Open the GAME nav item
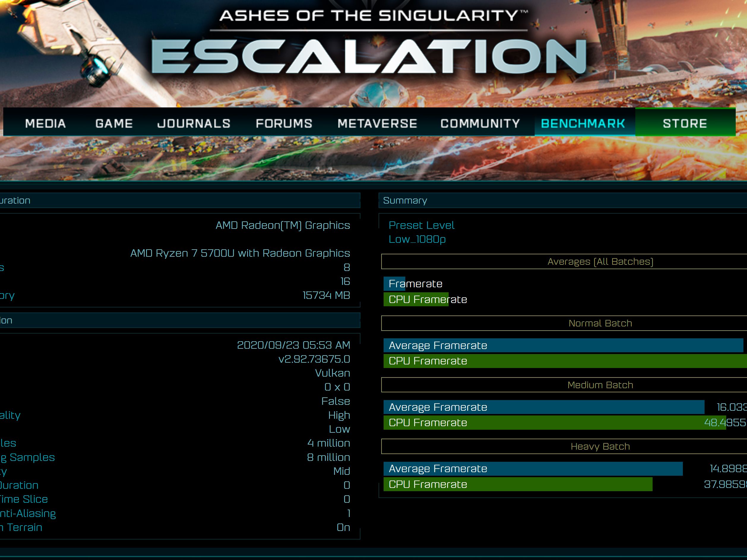 point(114,123)
